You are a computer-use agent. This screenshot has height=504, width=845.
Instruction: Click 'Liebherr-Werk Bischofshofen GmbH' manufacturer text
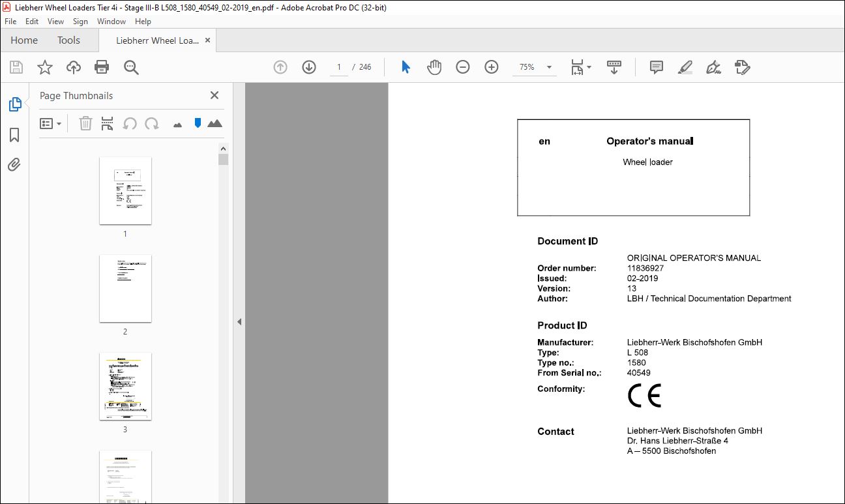click(x=694, y=342)
